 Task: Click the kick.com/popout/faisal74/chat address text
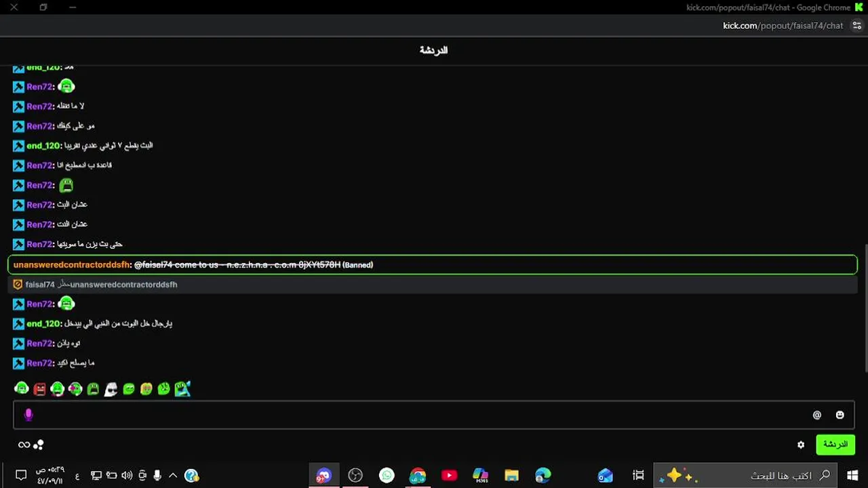783,26
